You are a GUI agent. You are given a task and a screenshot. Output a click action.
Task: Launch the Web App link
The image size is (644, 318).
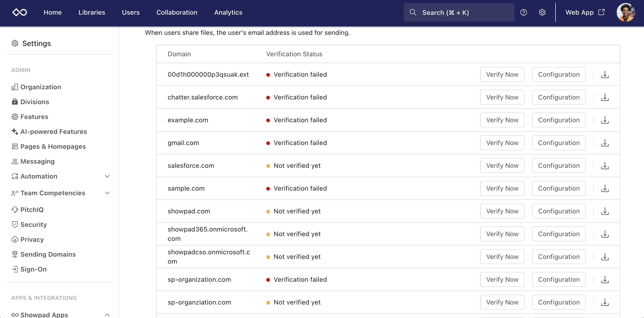585,13
